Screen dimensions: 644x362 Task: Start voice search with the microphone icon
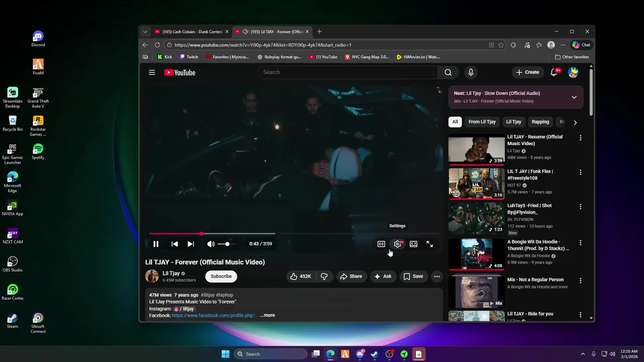pos(470,72)
